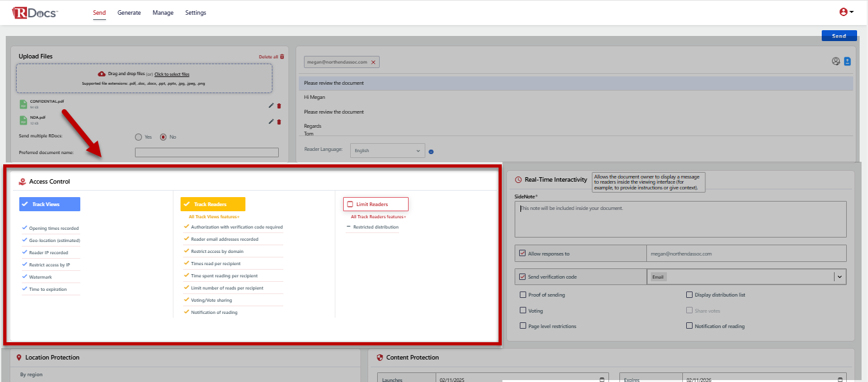The width and height of the screenshot is (868, 382).
Task: Open the Reader Language dropdown
Action: [x=387, y=151]
